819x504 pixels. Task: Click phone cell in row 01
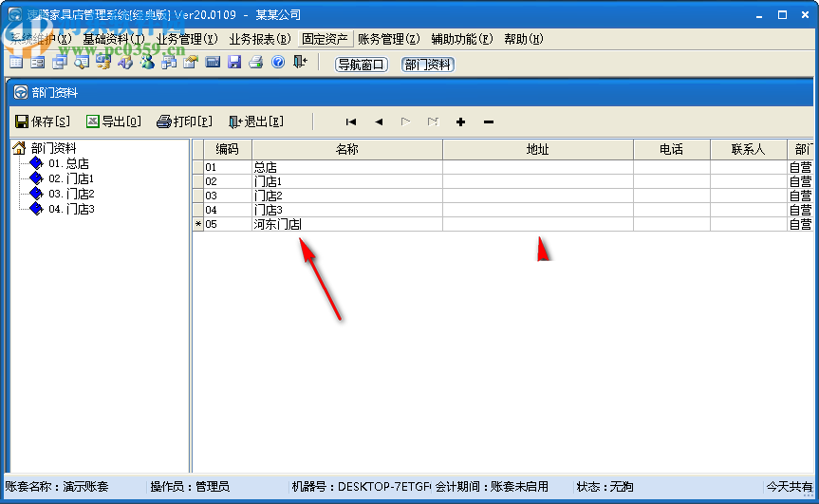point(671,167)
